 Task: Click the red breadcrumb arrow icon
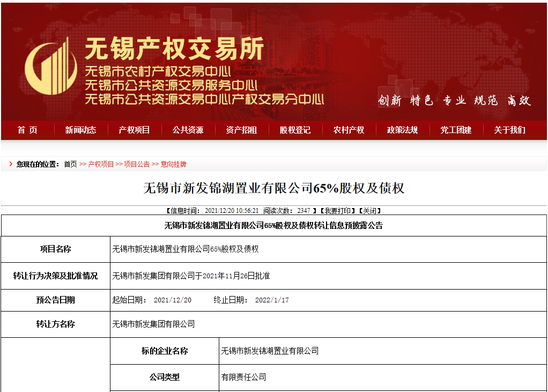(x=11, y=164)
